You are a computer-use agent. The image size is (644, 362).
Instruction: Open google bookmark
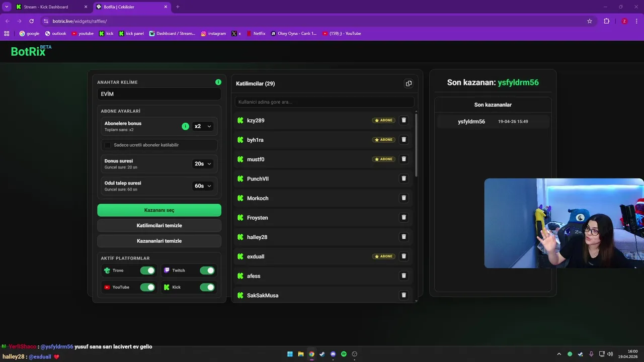pyautogui.click(x=29, y=34)
